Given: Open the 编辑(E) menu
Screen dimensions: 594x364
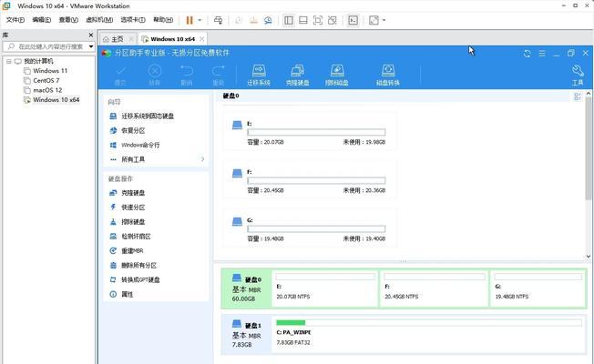Looking at the screenshot, I should [x=41, y=20].
